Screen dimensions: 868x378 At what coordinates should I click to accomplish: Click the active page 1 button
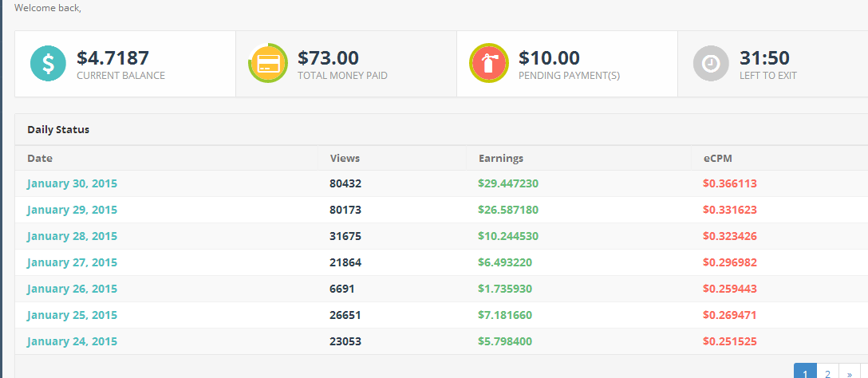click(805, 372)
